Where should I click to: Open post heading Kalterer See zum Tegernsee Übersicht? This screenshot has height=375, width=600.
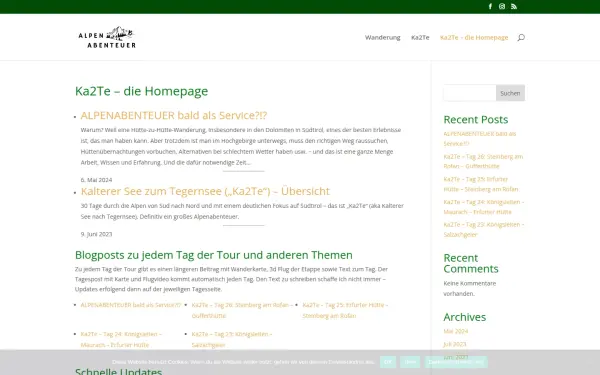[205, 191]
